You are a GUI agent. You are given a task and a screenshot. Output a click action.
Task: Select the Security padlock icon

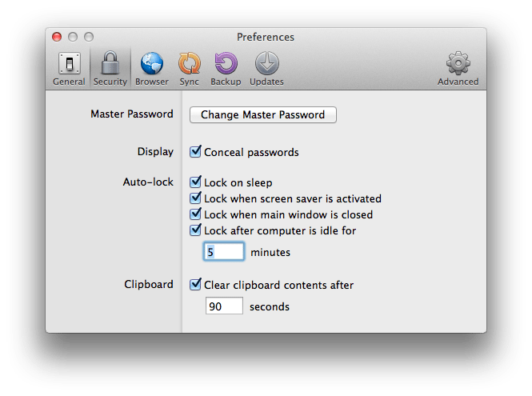(x=110, y=62)
